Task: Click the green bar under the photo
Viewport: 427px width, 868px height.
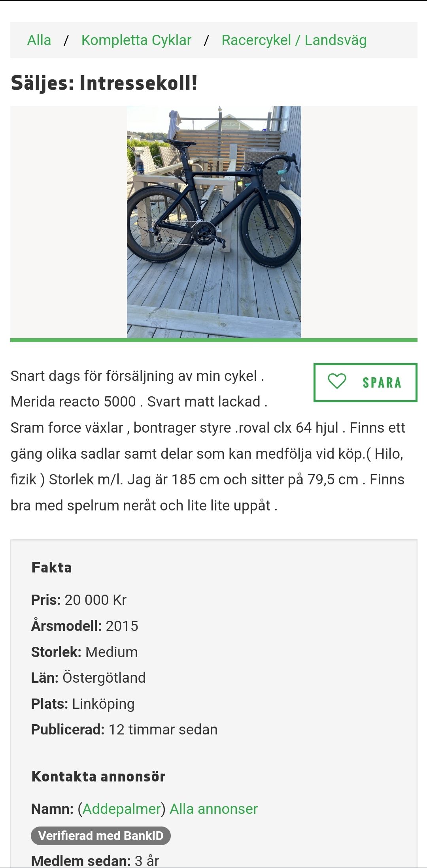Action: (x=214, y=340)
